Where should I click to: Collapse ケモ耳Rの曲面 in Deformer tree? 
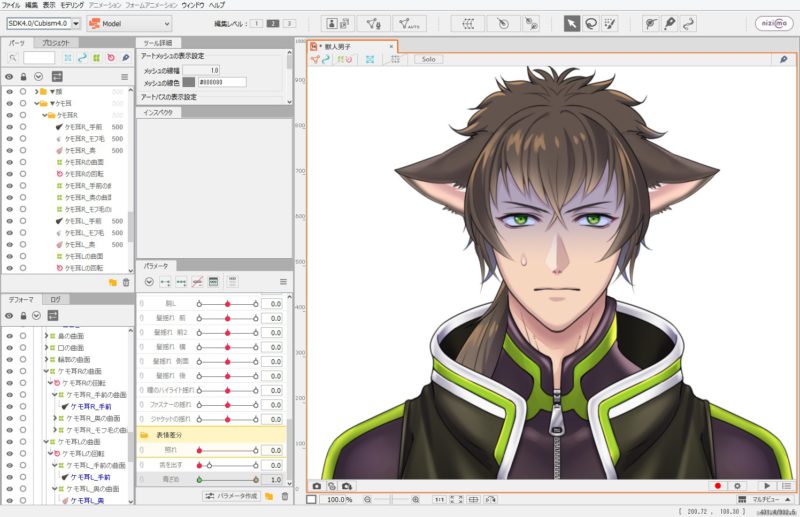[46, 371]
